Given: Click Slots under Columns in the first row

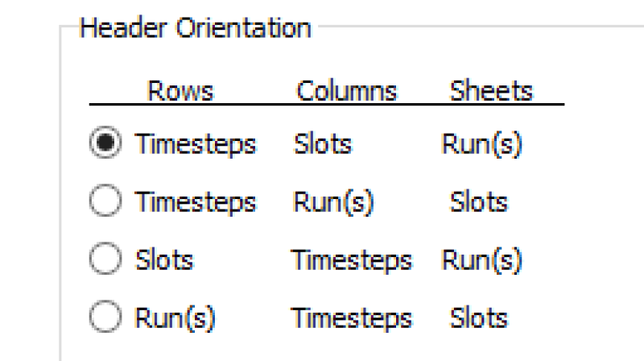Looking at the screenshot, I should click(x=323, y=144).
